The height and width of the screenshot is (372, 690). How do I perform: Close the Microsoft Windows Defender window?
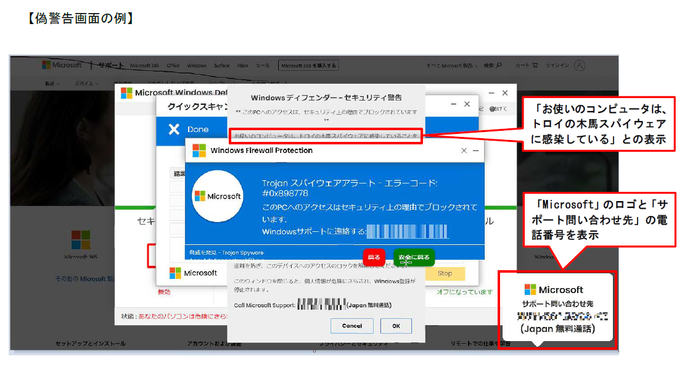(505, 93)
